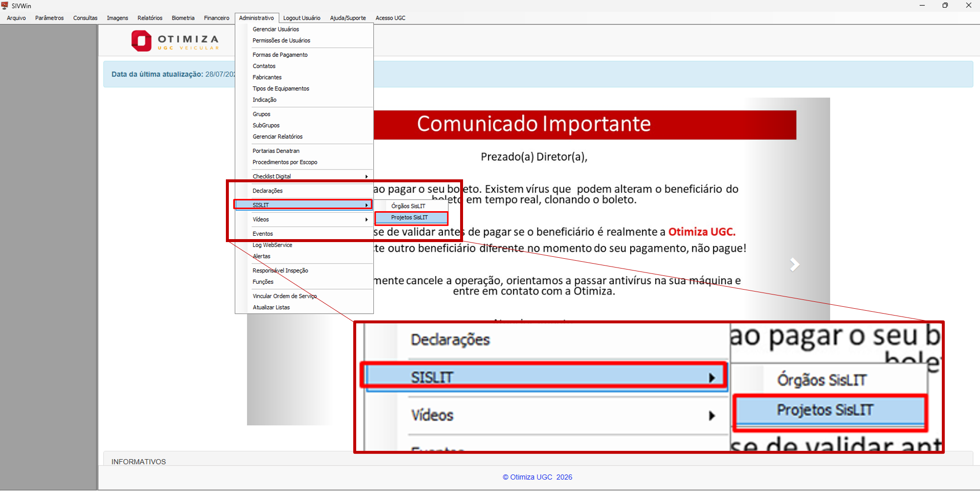980x491 pixels.
Task: Open the SISLIT submenu entry
Action: (x=303, y=205)
